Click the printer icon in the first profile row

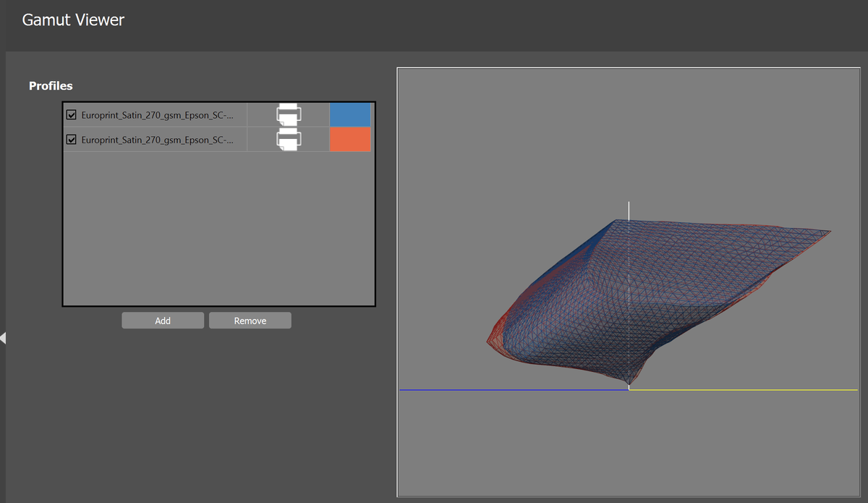(289, 115)
